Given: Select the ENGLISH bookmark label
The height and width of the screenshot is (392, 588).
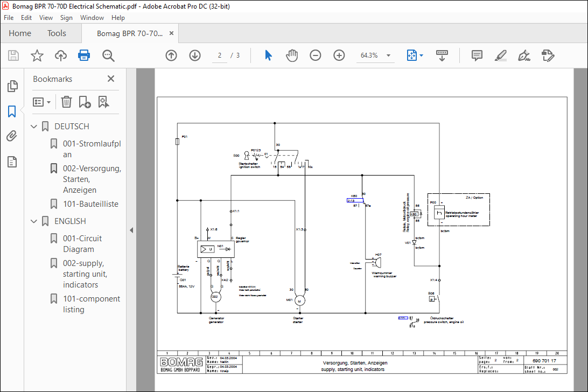Looking at the screenshot, I should tap(70, 221).
